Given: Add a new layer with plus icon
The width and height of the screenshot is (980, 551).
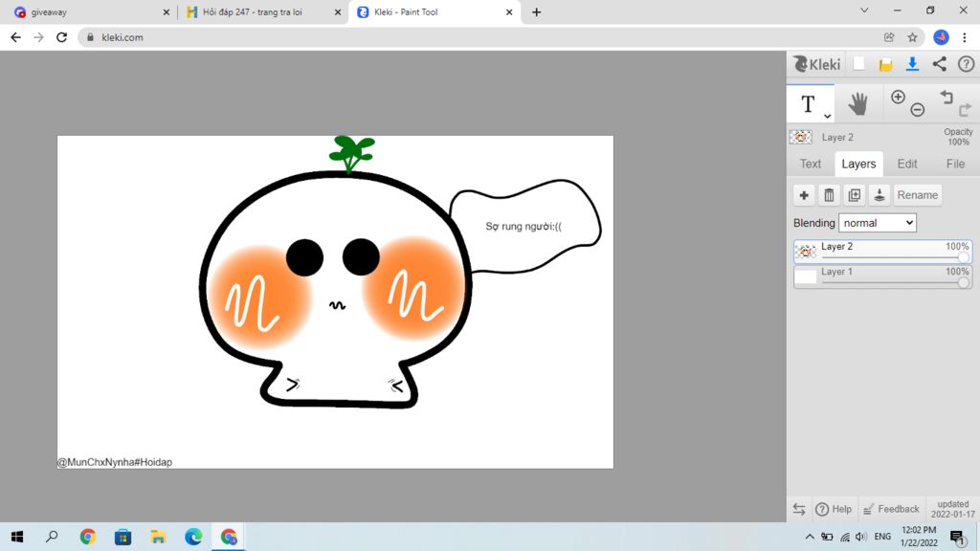Looking at the screenshot, I should click(x=804, y=195).
